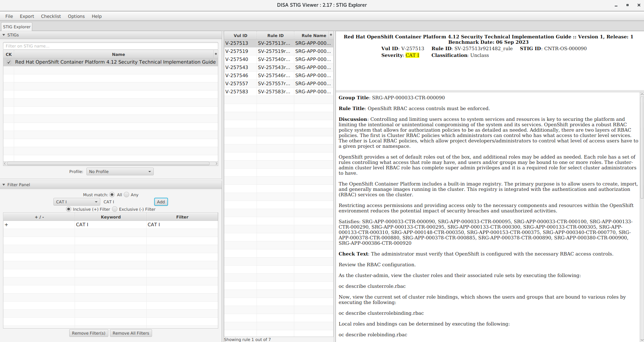Click Remove All Filters button

point(131,333)
